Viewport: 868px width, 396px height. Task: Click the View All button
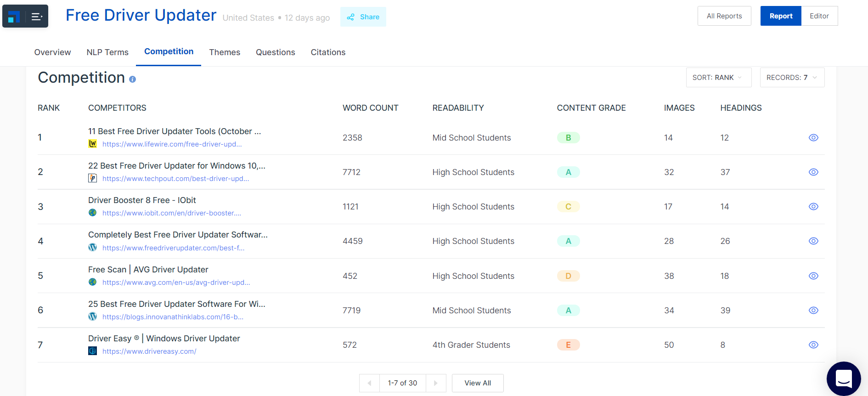click(x=478, y=383)
